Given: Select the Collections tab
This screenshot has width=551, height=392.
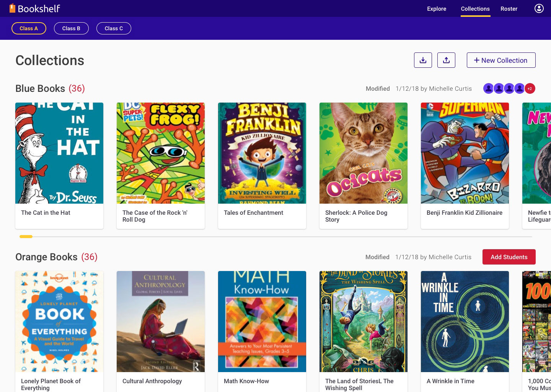Looking at the screenshot, I should click(x=475, y=9).
